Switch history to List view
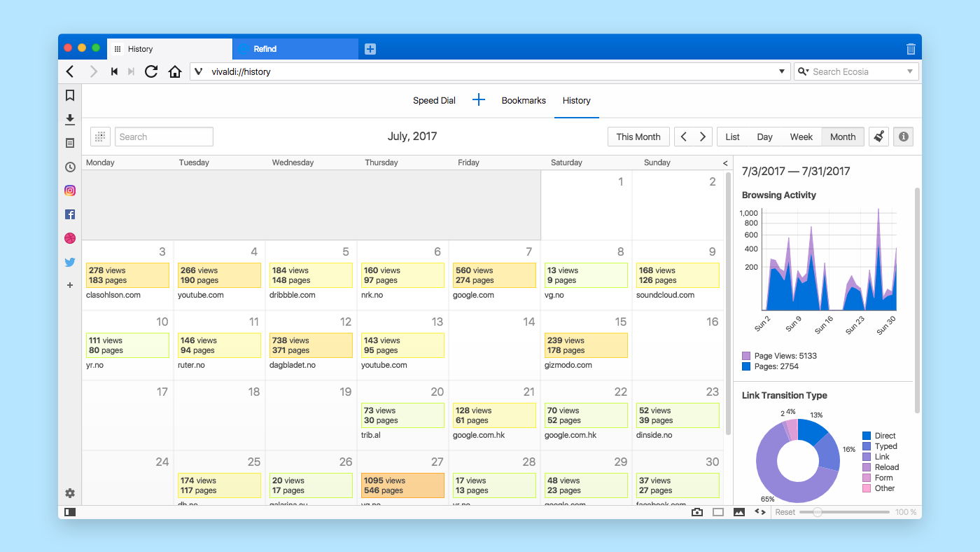Image resolution: width=980 pixels, height=552 pixels. point(733,137)
